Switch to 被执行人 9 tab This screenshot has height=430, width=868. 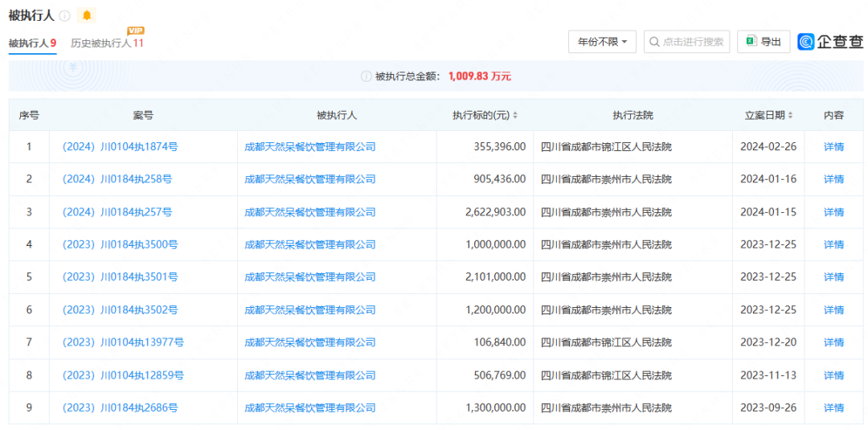coord(32,43)
